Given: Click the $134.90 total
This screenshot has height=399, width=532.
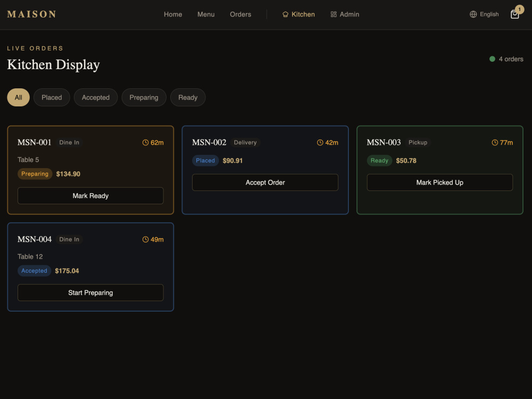Looking at the screenshot, I should point(68,174).
